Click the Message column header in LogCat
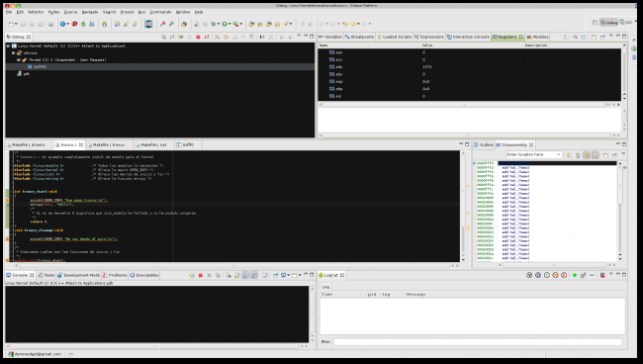Viewport: 643px width, 364px height. (415, 295)
